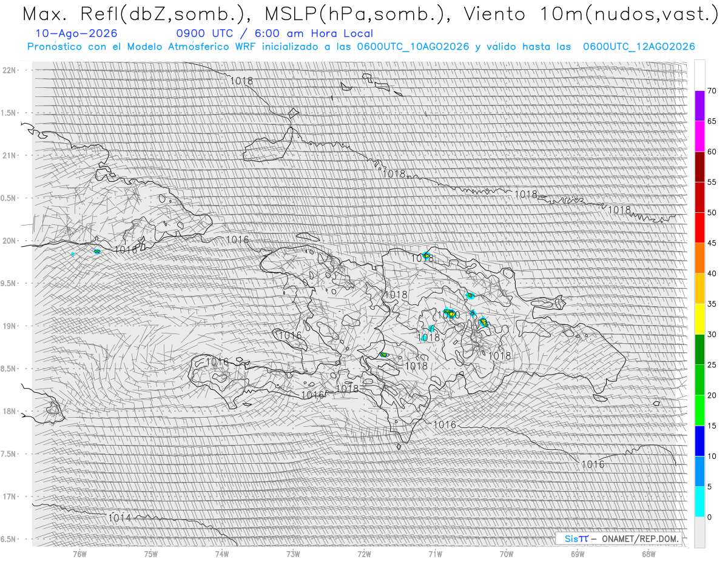
Task: Click the '1014' isobar contour label
Action: pyautogui.click(x=120, y=518)
